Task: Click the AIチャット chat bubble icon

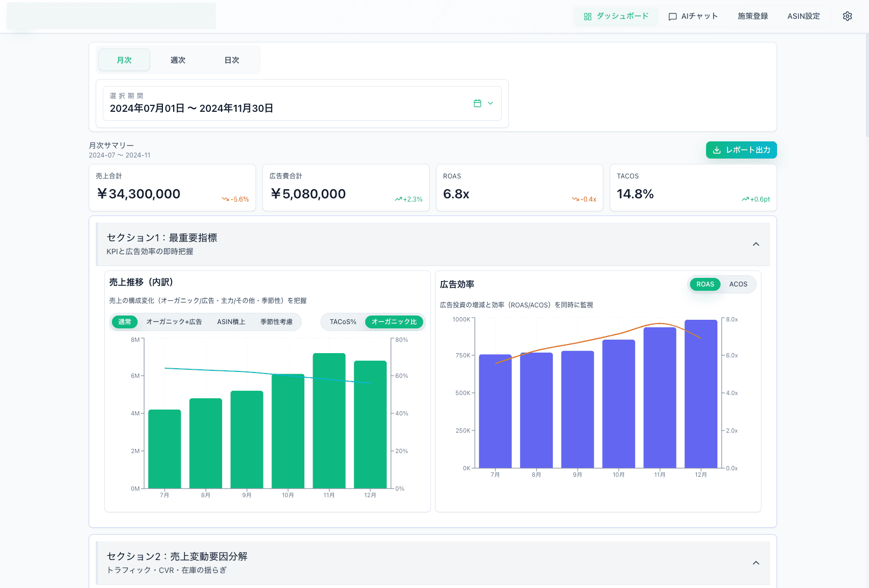Action: (x=672, y=16)
